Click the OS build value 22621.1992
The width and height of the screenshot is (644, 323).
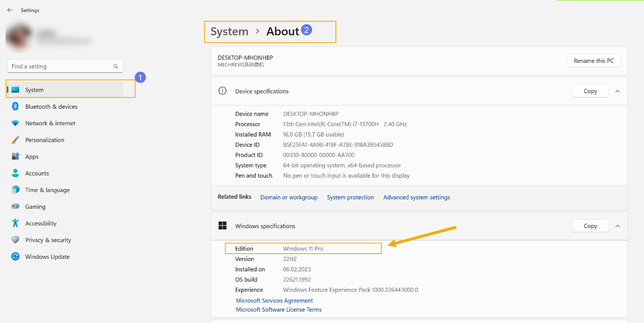point(297,280)
